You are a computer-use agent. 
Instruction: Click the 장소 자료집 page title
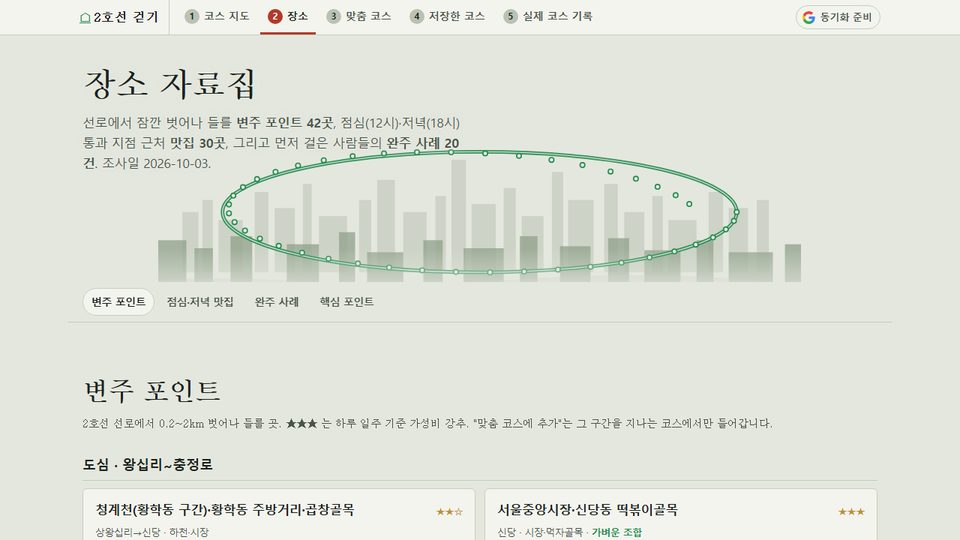[x=170, y=84]
